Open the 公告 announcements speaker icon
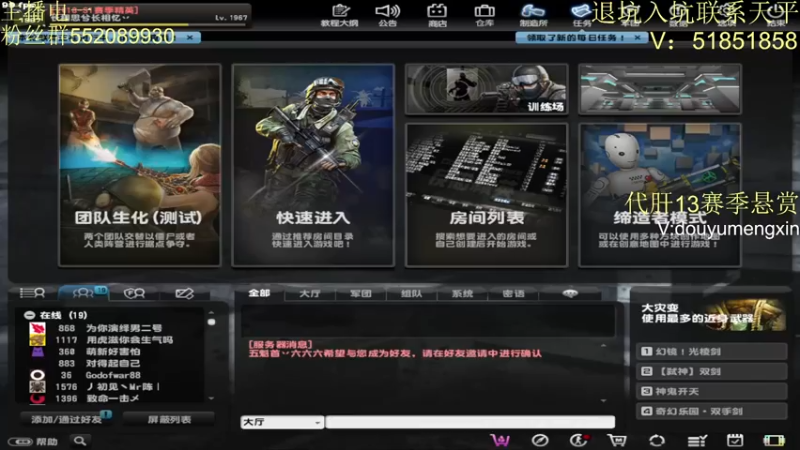The width and height of the screenshot is (800, 450). click(x=387, y=15)
